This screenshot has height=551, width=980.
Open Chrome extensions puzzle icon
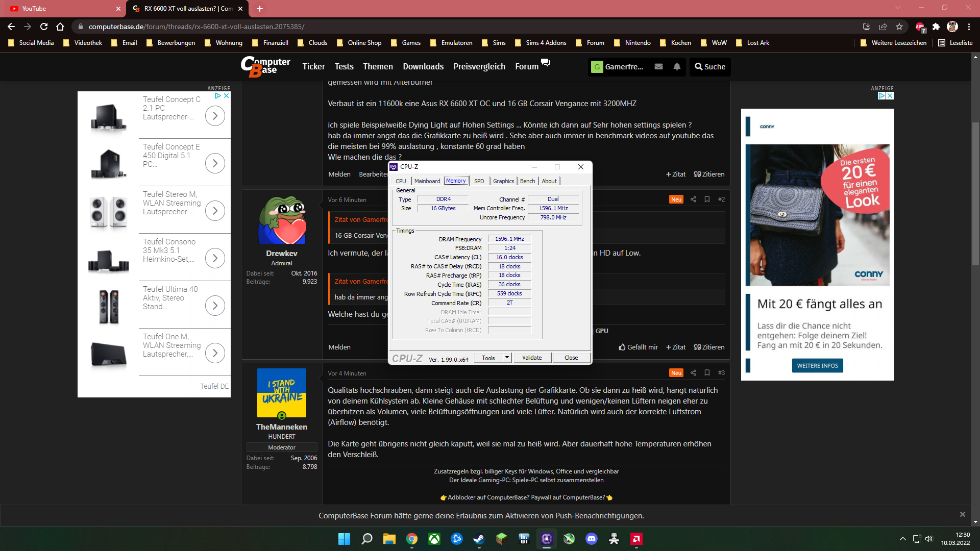[x=936, y=27]
